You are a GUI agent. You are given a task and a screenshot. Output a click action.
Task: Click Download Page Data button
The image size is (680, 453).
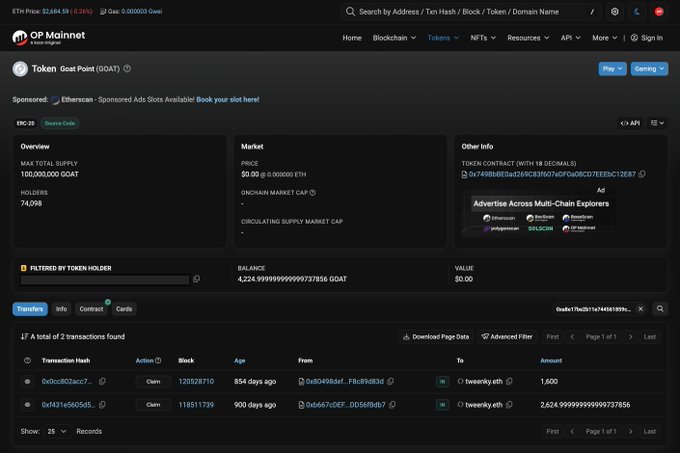click(x=436, y=337)
